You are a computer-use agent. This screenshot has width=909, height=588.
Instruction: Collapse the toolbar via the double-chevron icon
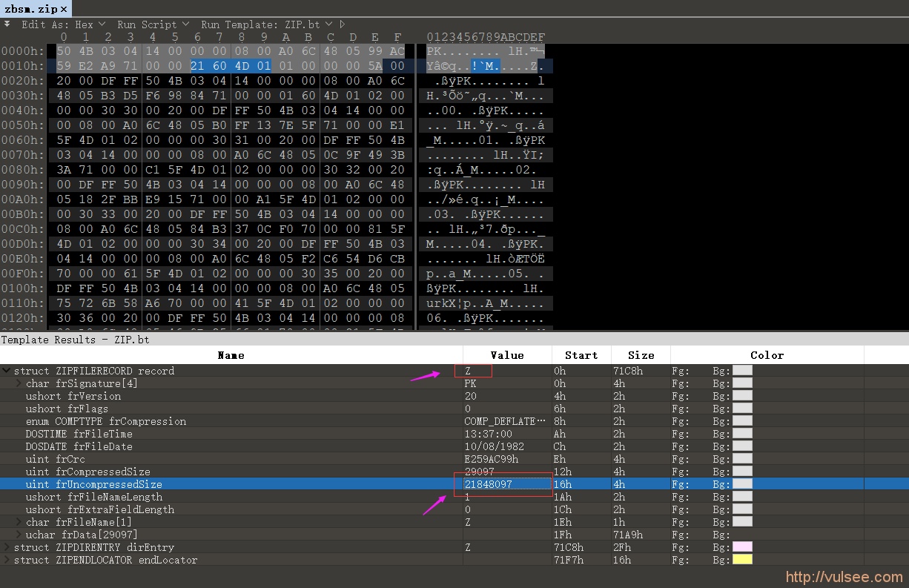point(7,24)
